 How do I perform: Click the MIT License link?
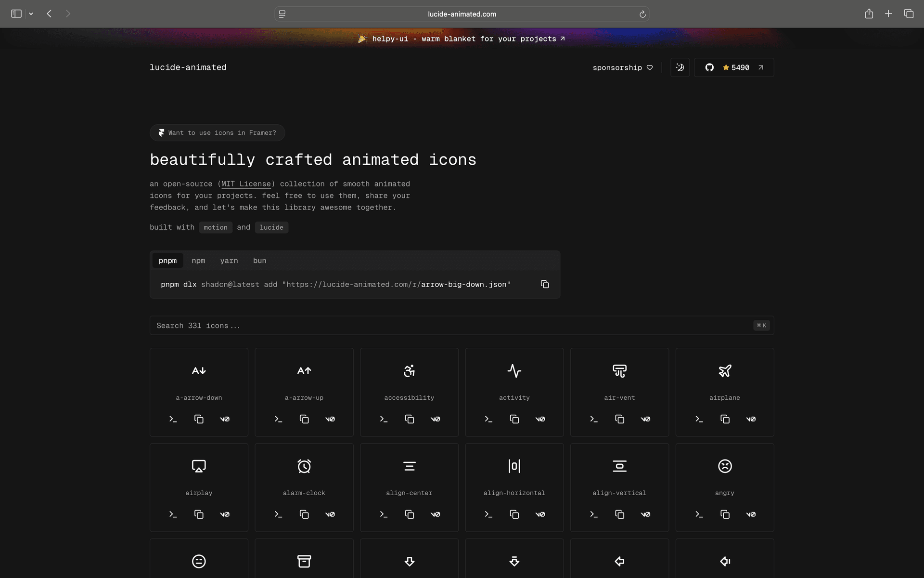click(246, 184)
